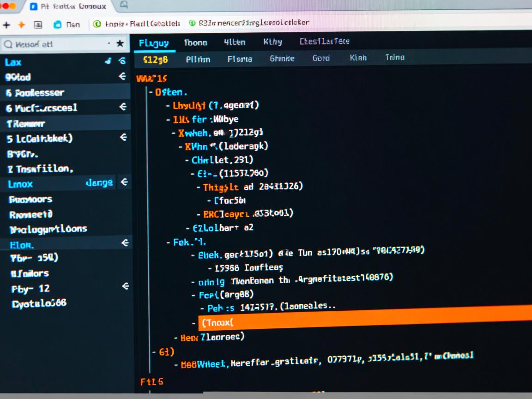Click the magnifier icon in the search field

(x=8, y=44)
